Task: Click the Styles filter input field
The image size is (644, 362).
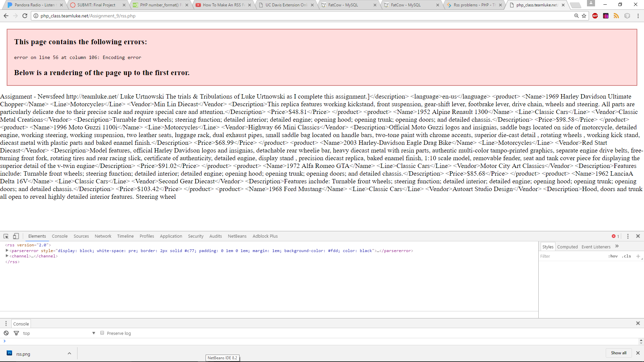Action: (570, 256)
